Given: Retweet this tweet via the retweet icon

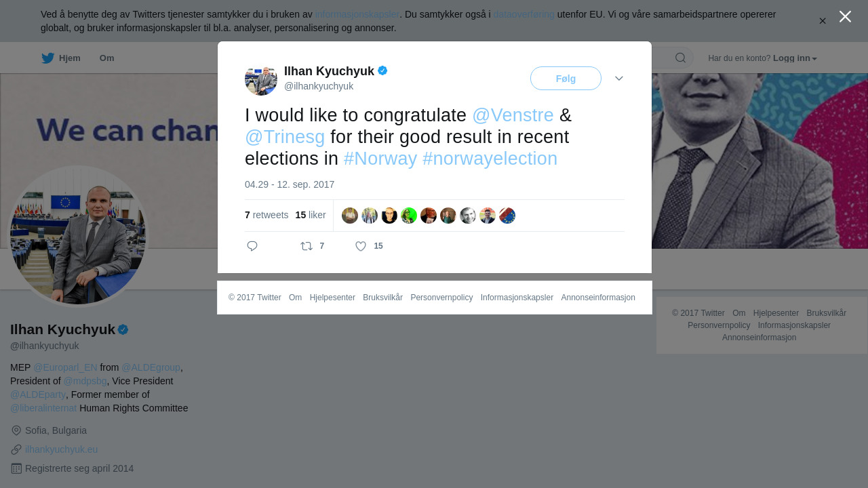Looking at the screenshot, I should tap(307, 246).
